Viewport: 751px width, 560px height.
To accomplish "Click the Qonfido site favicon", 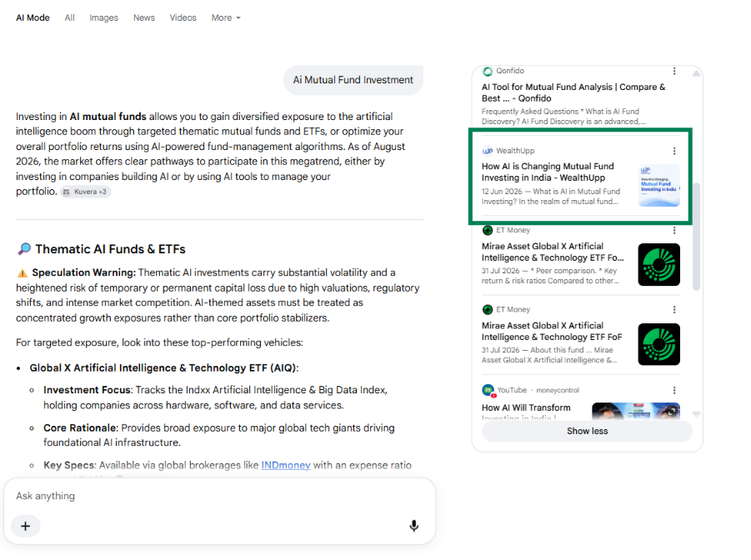I will (x=488, y=72).
